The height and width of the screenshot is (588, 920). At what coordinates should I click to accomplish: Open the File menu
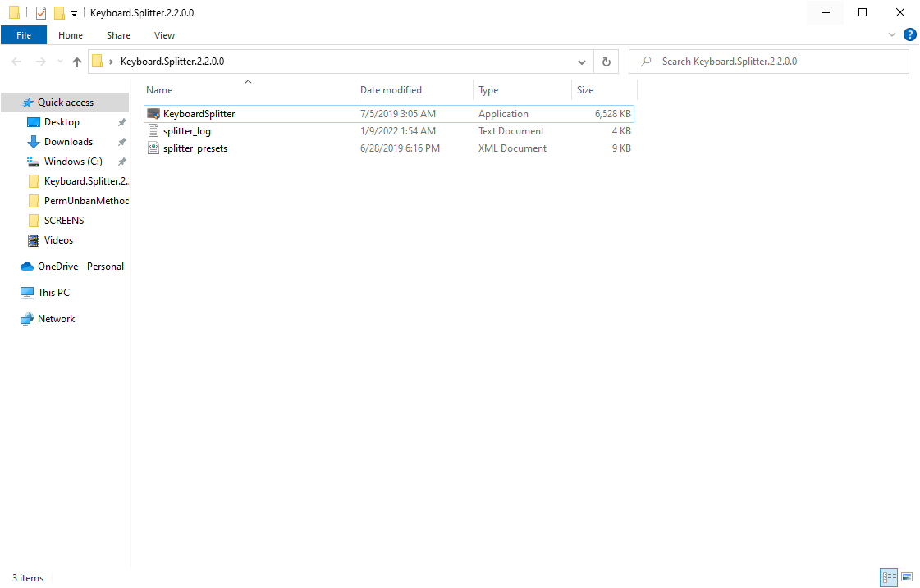coord(24,34)
